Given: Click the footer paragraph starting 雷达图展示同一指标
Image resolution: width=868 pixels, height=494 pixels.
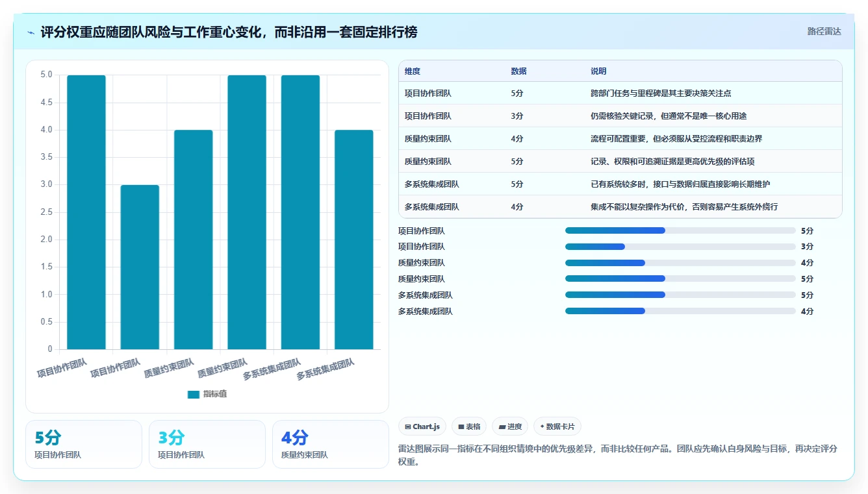Looking at the screenshot, I should (x=618, y=456).
